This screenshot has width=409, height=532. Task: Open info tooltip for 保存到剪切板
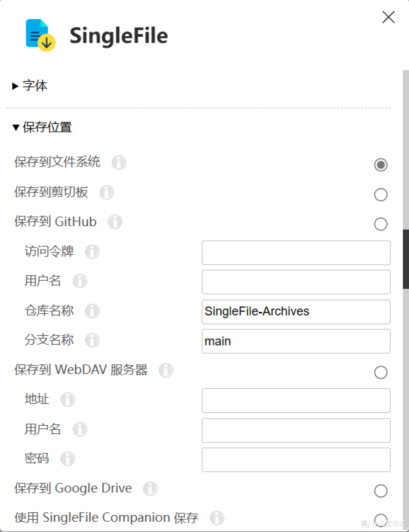tap(106, 193)
